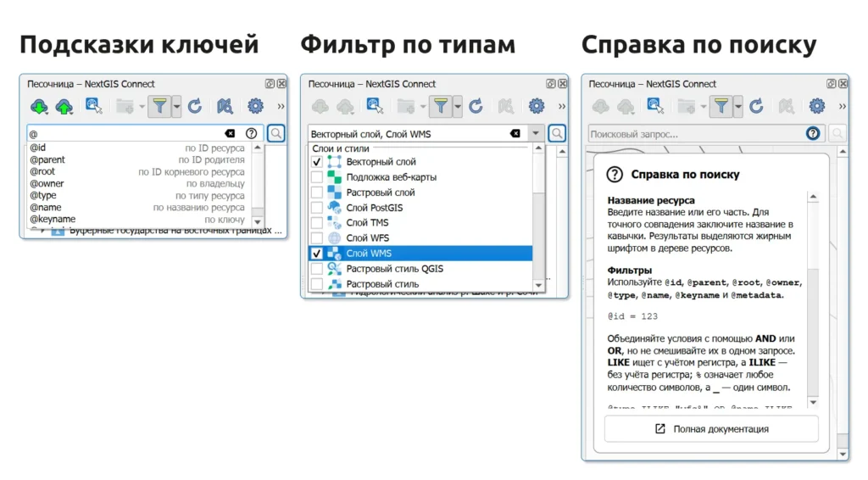Expand the toolbar overflow chevron in the right panel
Image resolution: width=868 pixels, height=480 pixels.
coord(843,106)
